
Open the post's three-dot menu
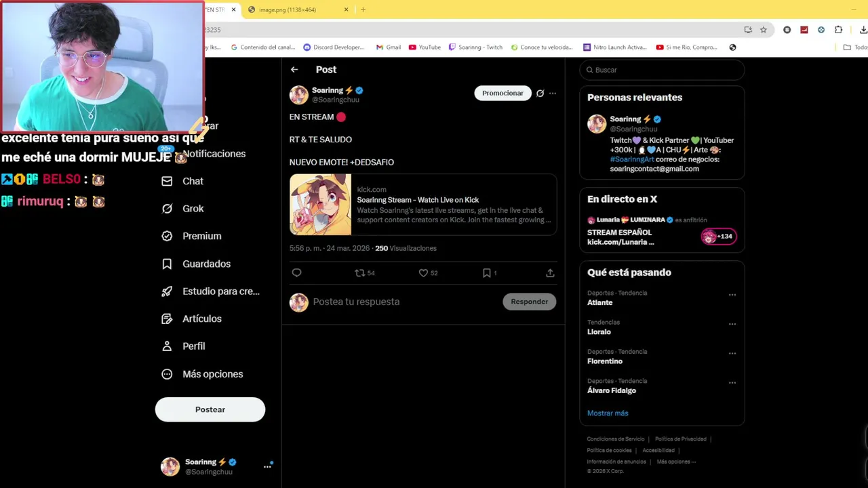553,94
